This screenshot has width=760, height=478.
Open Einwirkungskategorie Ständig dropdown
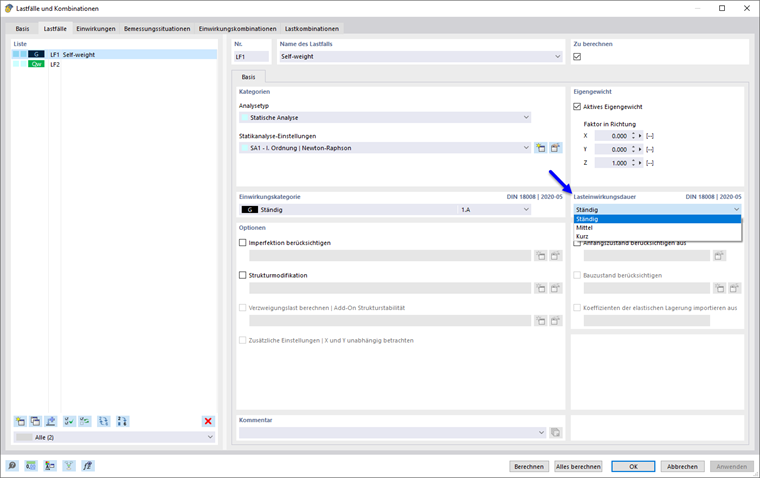coord(526,209)
